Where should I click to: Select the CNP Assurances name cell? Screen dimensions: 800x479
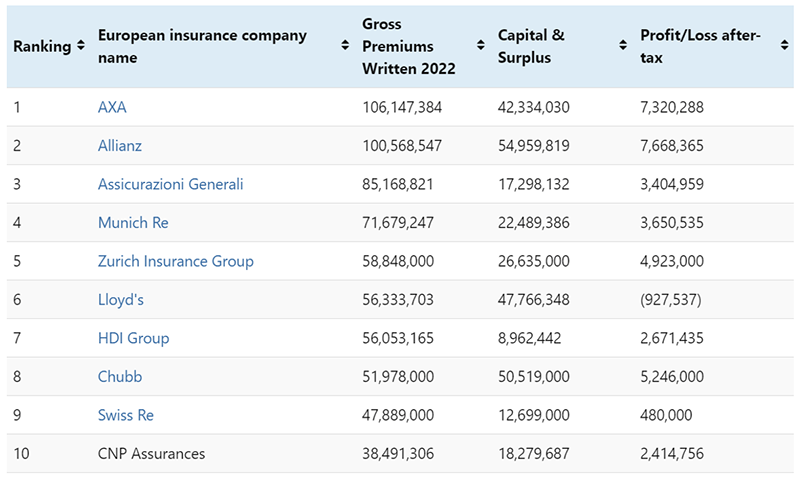(152, 453)
